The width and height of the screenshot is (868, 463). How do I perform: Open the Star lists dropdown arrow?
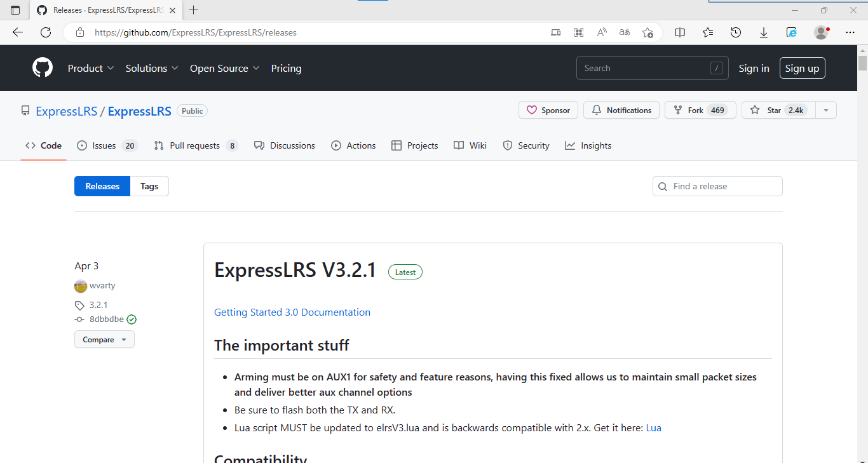point(826,111)
